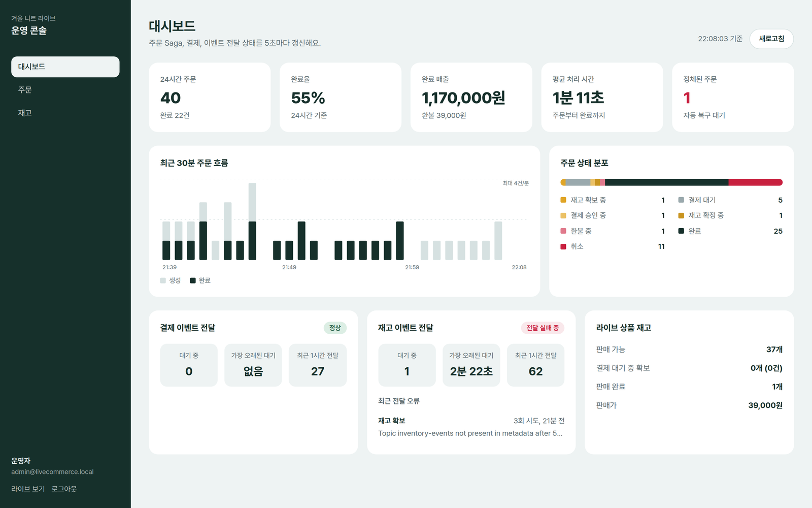The height and width of the screenshot is (508, 812).
Task: Click the 결제 이벤트 대기 중 tile showing 0
Action: [189, 365]
